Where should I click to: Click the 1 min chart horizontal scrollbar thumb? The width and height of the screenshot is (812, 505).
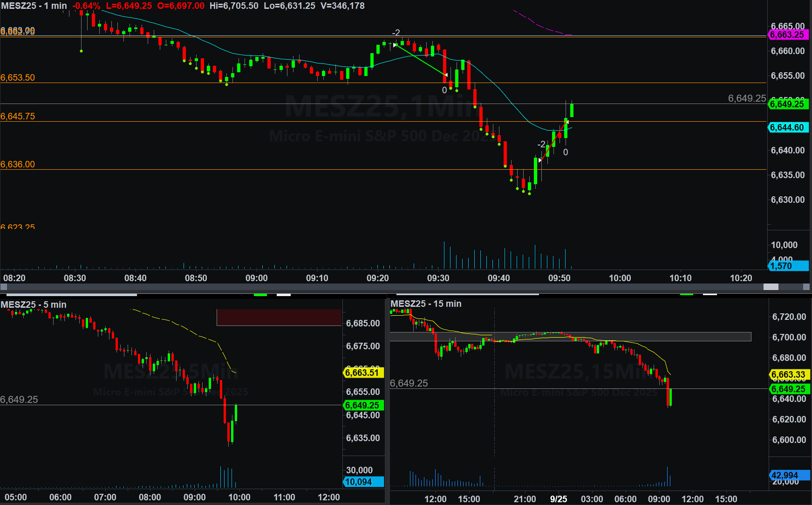coord(771,287)
